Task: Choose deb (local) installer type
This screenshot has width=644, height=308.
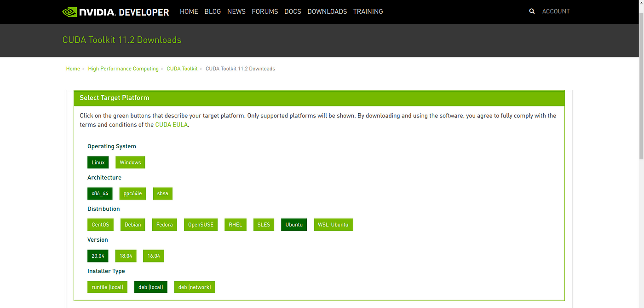Action: tap(151, 287)
